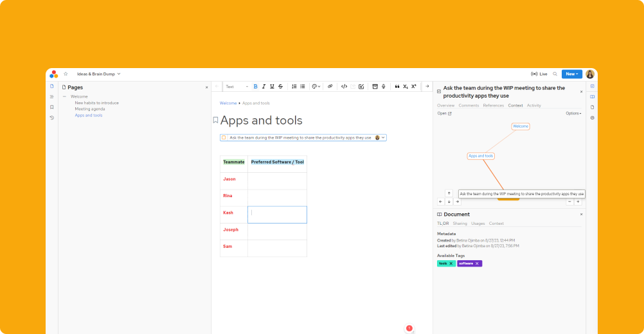Open the history icon in left sidebar
The width and height of the screenshot is (644, 334).
click(52, 118)
